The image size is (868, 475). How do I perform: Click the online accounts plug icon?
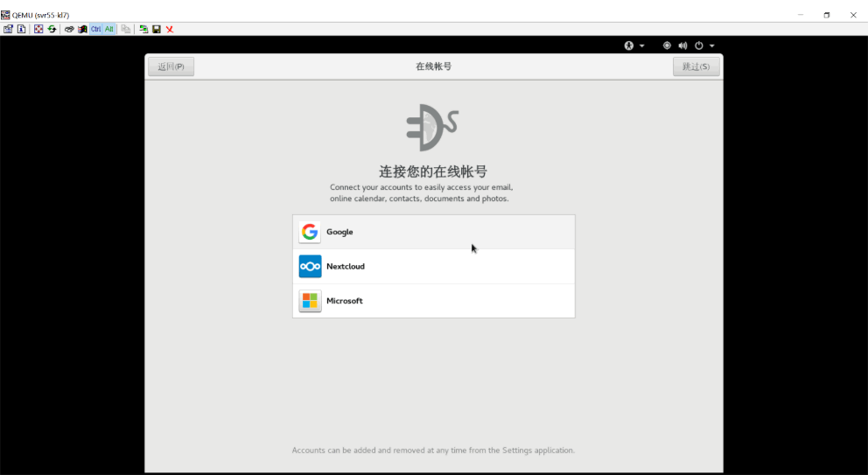point(432,128)
